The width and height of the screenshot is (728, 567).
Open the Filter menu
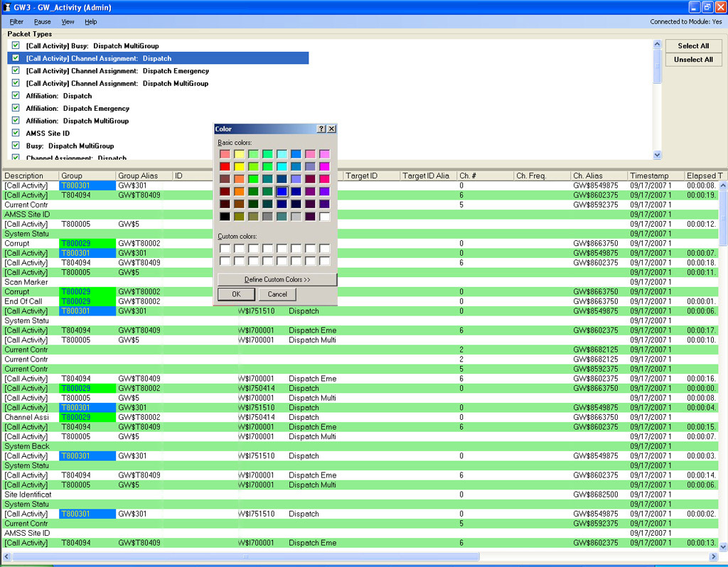(x=17, y=21)
